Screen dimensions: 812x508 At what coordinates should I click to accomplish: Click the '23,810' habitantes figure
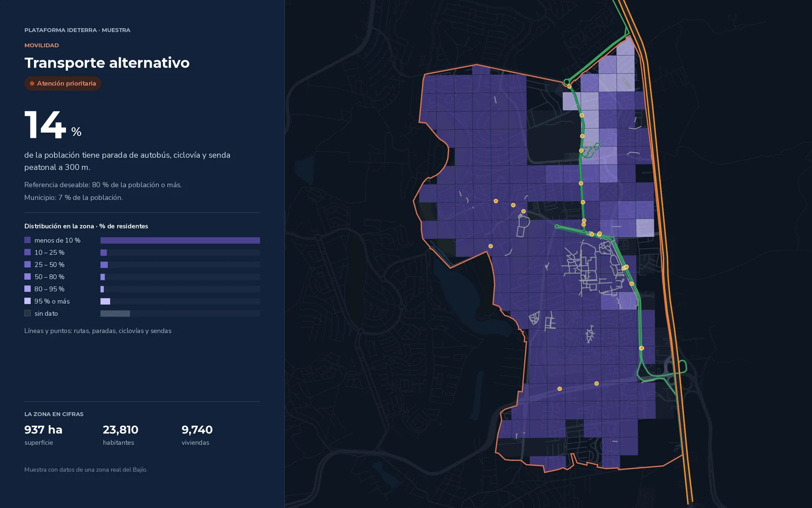point(120,430)
